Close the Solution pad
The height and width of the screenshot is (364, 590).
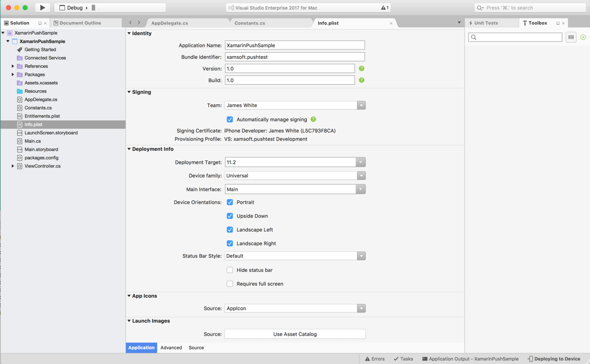[46, 23]
